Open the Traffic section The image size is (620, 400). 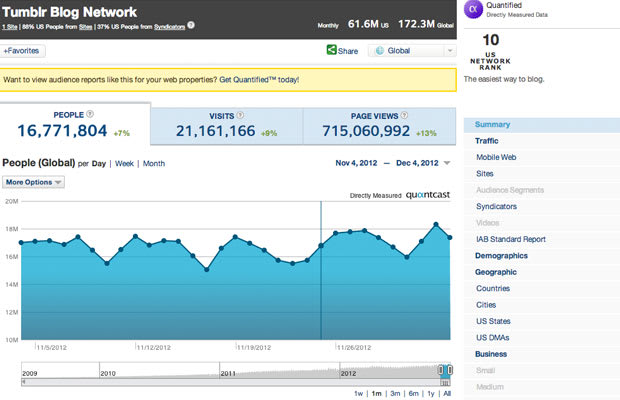(486, 141)
